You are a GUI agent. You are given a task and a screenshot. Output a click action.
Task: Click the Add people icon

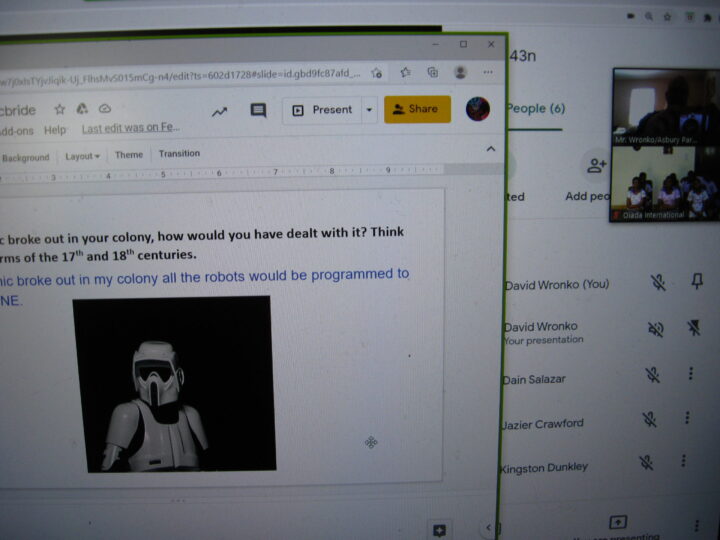pos(597,166)
